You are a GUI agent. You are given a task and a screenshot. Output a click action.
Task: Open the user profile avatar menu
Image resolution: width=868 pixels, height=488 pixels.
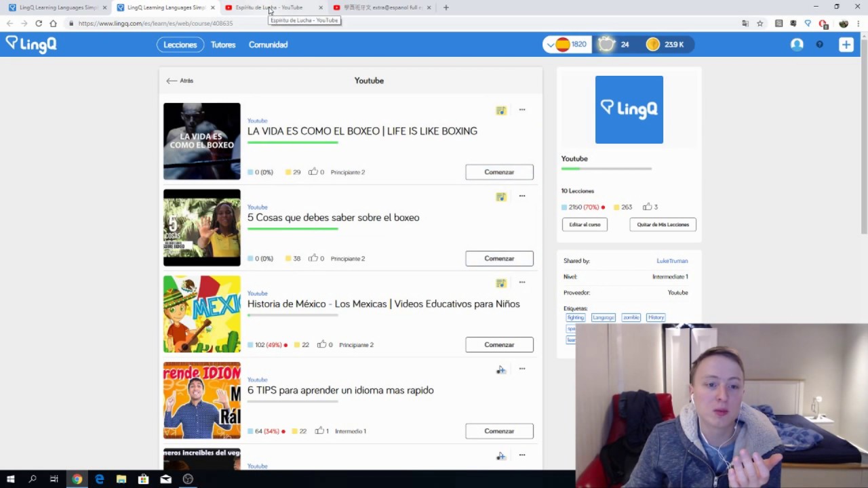click(x=797, y=45)
